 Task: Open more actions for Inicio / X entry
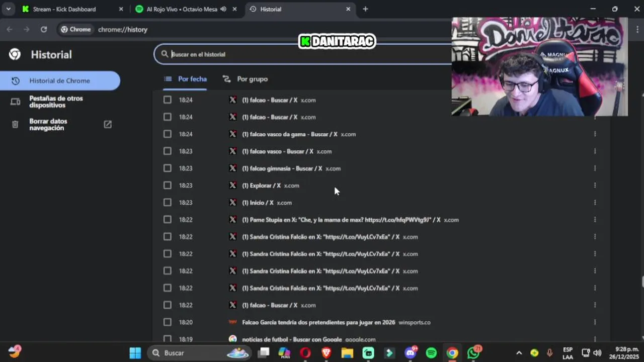595,203
